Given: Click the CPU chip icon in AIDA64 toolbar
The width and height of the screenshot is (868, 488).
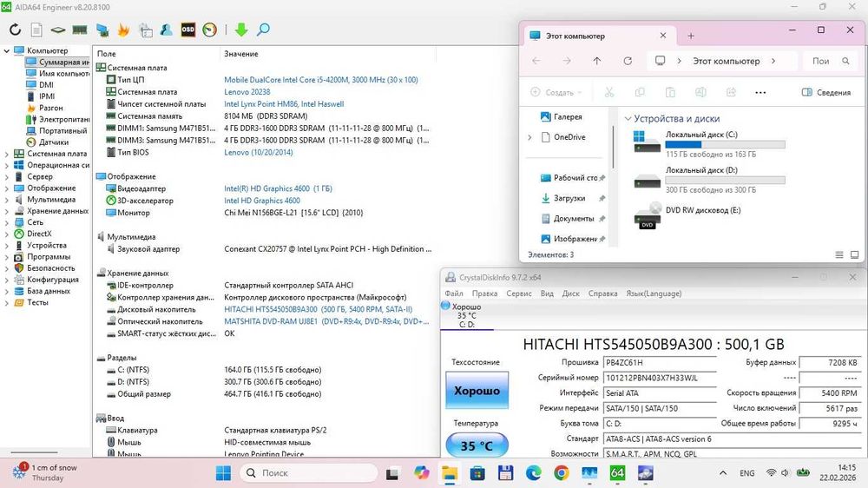Looking at the screenshot, I should tap(58, 30).
